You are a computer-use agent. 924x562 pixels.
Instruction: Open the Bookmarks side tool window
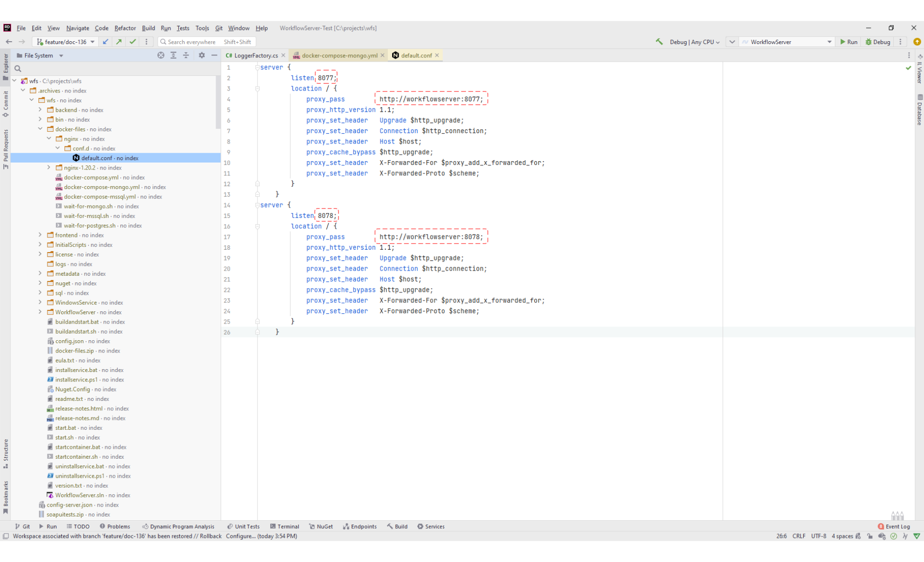click(x=6, y=497)
